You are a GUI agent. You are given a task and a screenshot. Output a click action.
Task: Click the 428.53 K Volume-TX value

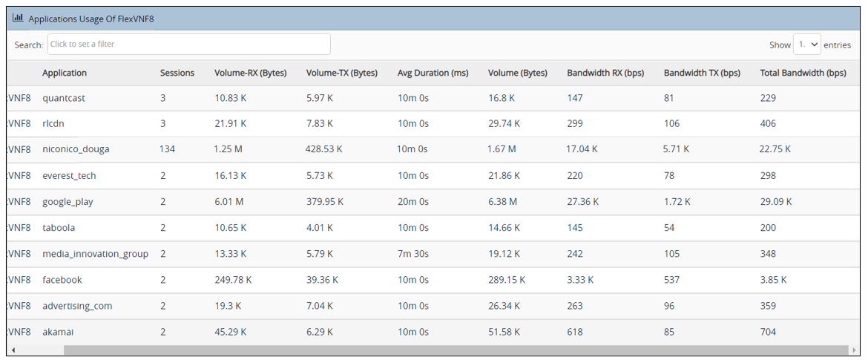324,149
